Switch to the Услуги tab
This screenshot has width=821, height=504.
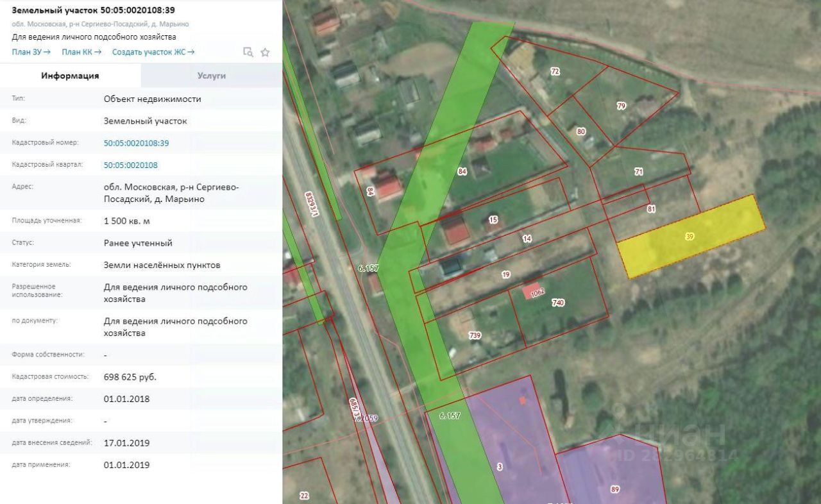click(x=212, y=76)
